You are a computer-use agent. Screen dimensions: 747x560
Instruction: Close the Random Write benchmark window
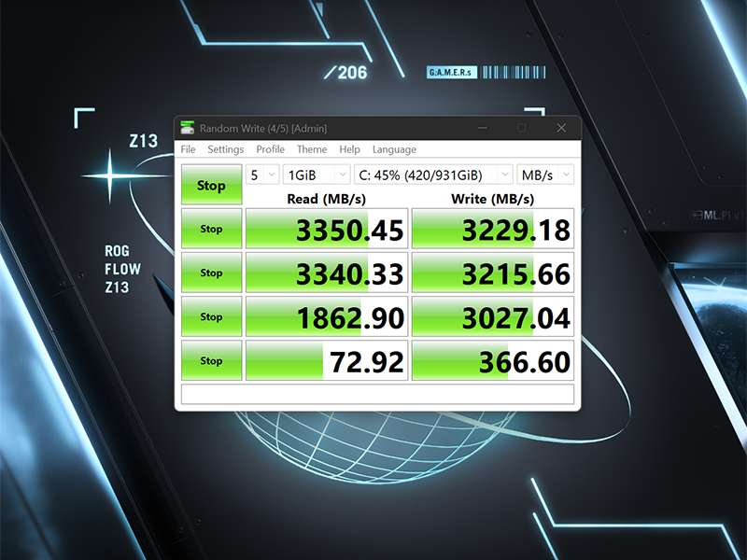click(x=561, y=128)
